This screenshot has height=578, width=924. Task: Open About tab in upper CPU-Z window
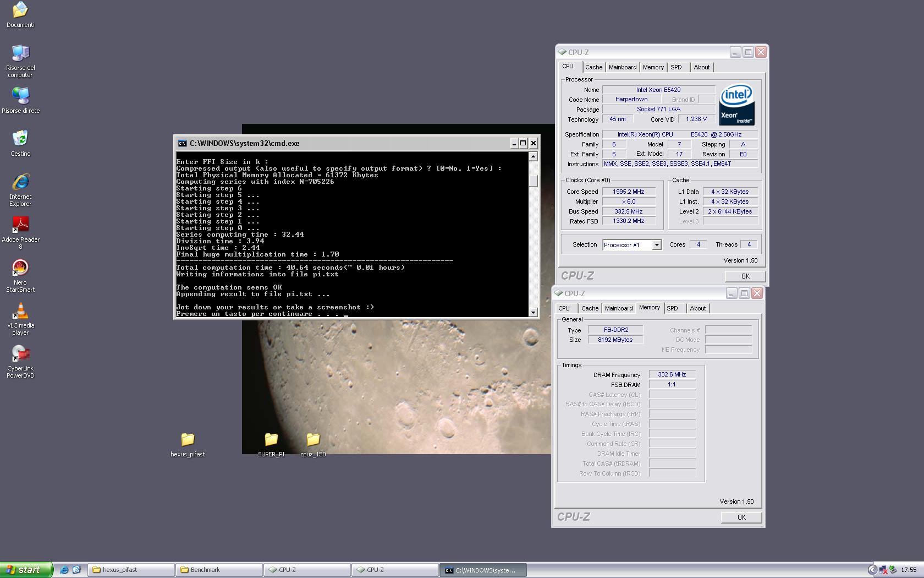tap(702, 67)
